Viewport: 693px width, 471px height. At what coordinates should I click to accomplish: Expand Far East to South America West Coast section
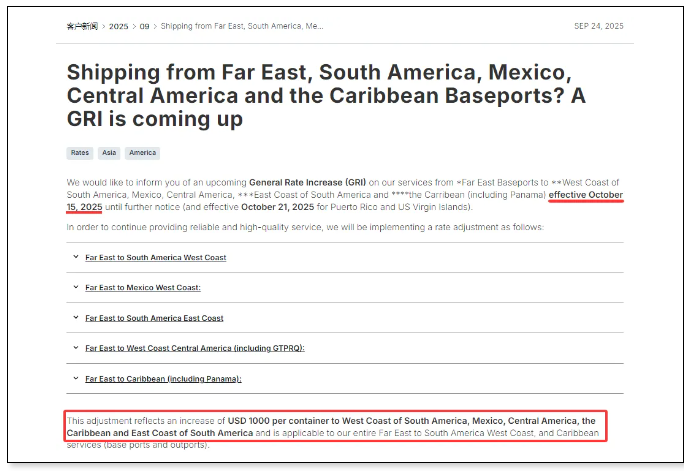coord(155,258)
